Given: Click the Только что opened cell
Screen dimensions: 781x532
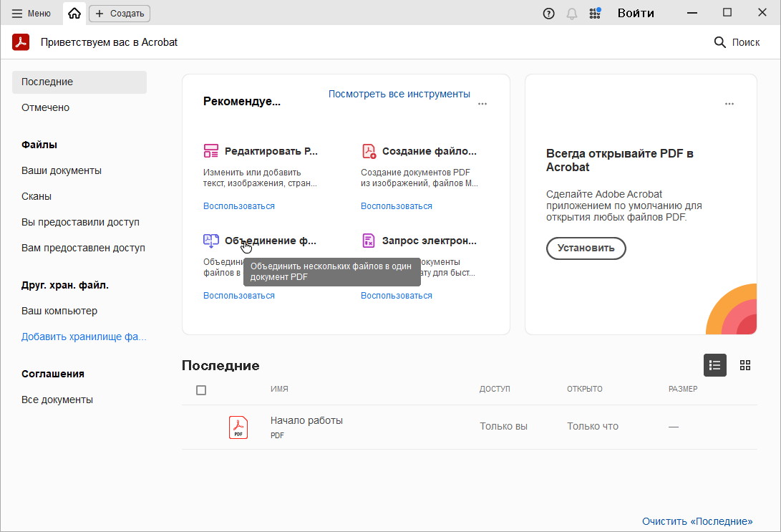Looking at the screenshot, I should point(593,427).
